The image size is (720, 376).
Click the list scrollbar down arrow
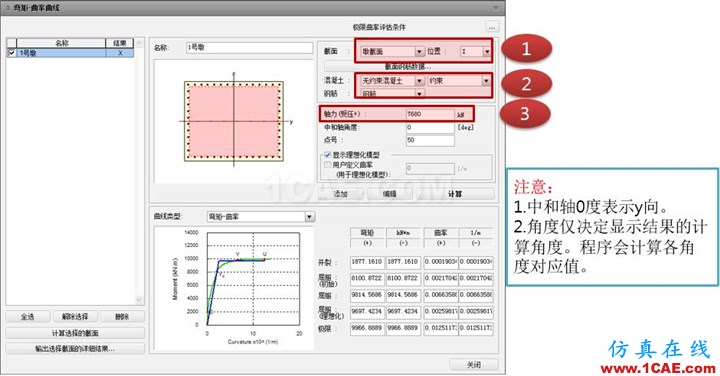tap(139, 299)
